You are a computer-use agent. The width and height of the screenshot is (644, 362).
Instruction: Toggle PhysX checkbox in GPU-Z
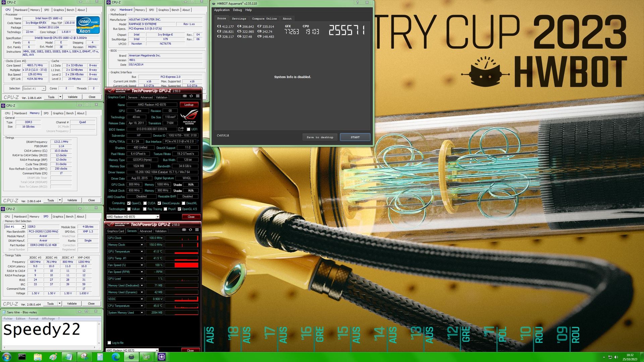[165, 209]
